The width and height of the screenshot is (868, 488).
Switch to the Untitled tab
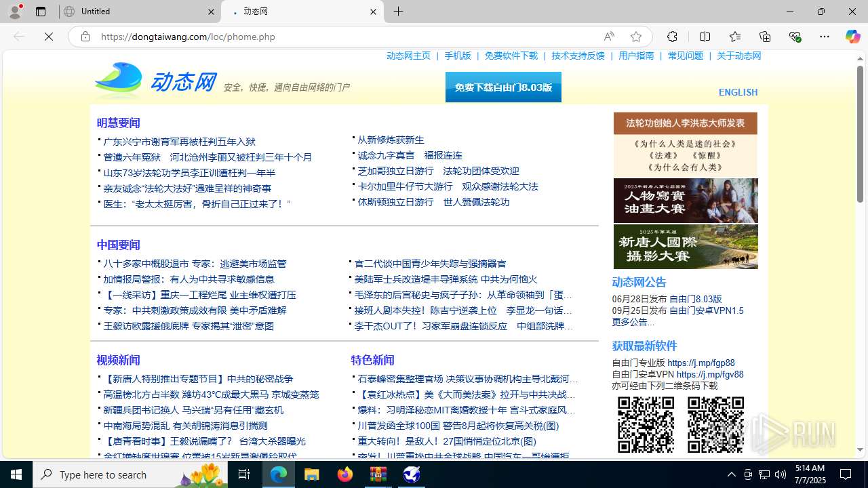pos(140,12)
